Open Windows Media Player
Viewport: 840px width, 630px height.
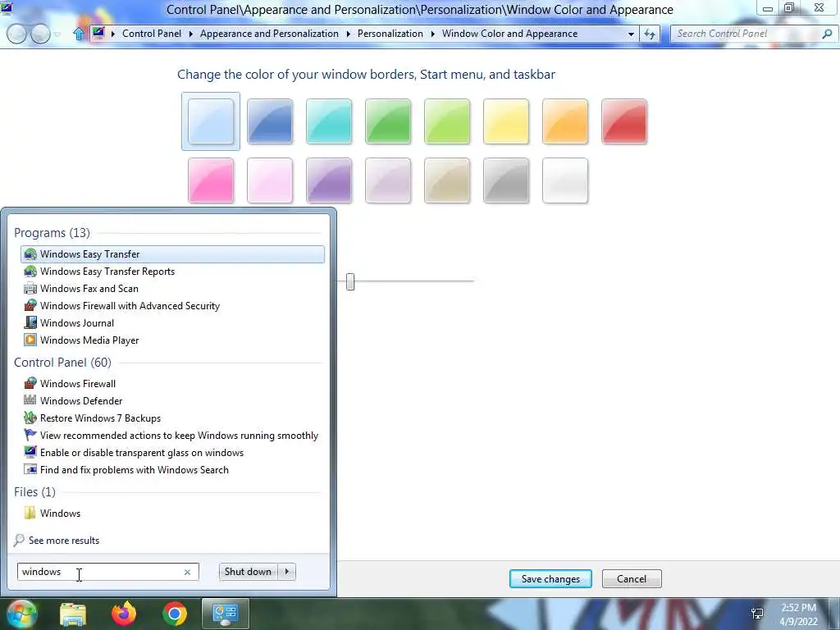172,340
